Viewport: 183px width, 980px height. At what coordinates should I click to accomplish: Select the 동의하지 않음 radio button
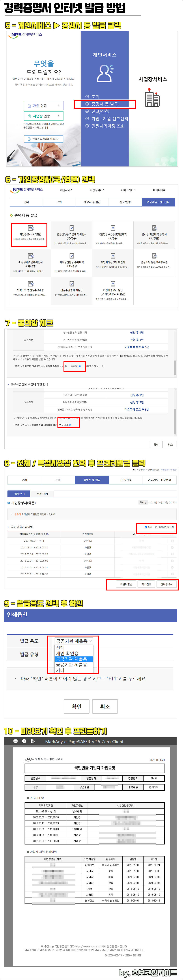tap(103, 366)
